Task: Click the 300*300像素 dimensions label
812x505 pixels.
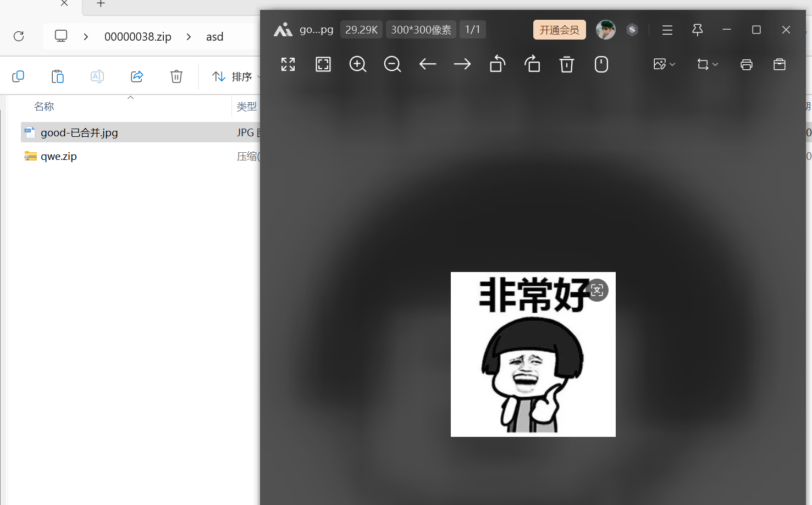Action: pos(421,30)
